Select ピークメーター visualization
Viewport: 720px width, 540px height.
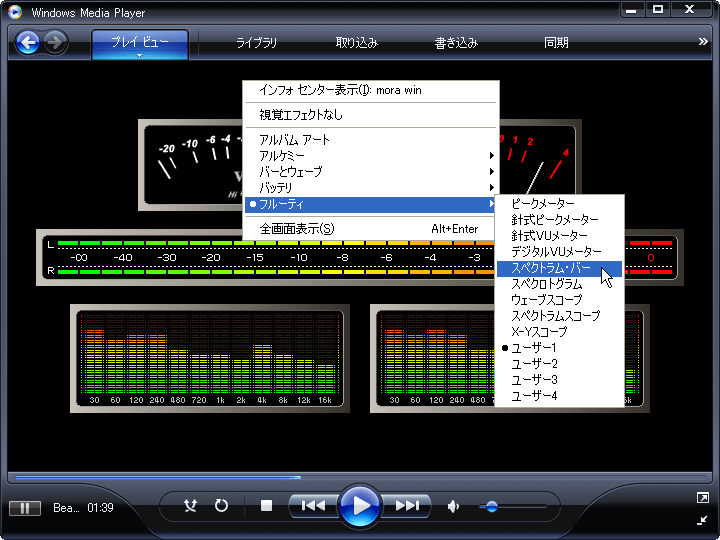559,204
